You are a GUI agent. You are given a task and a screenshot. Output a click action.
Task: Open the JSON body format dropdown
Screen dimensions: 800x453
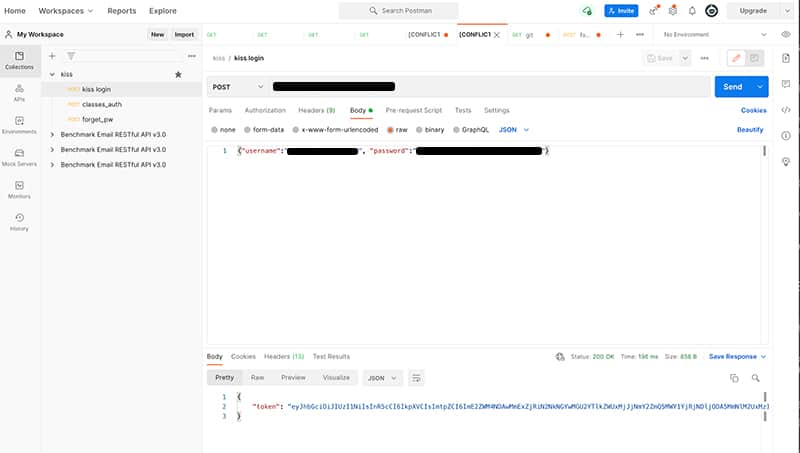click(x=514, y=130)
